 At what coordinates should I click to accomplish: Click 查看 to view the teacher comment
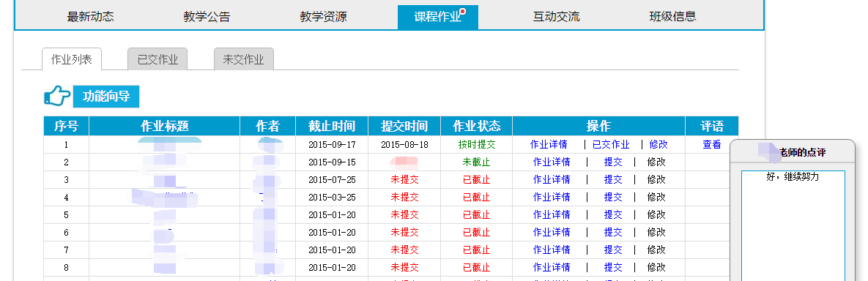pos(712,144)
